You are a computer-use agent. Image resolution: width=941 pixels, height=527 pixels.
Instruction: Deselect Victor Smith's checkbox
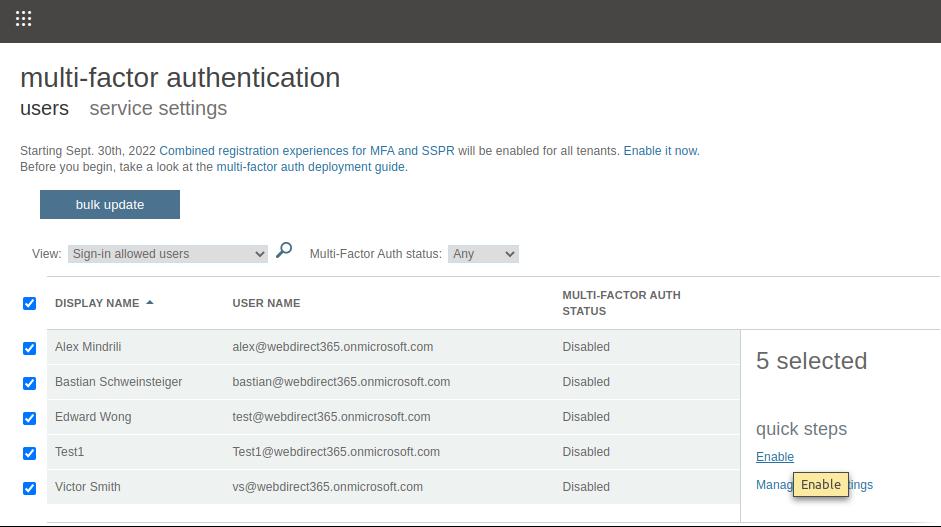click(x=29, y=488)
